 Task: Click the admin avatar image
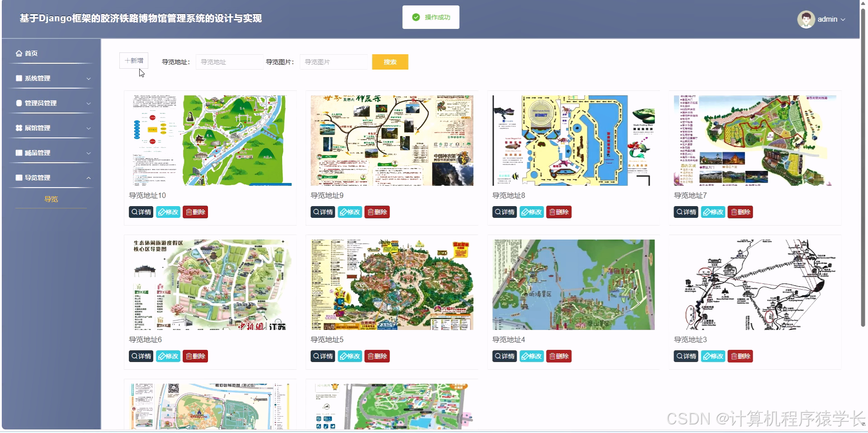[806, 19]
